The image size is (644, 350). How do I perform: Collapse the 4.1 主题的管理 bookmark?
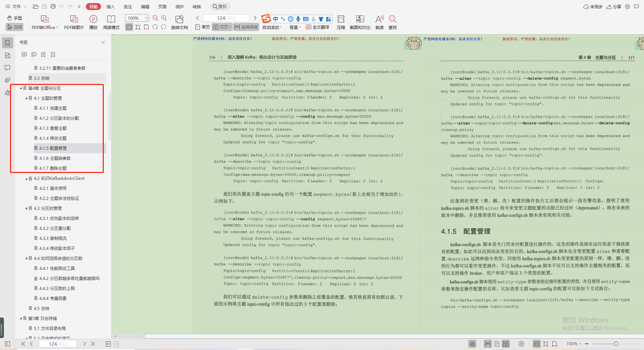click(26, 98)
